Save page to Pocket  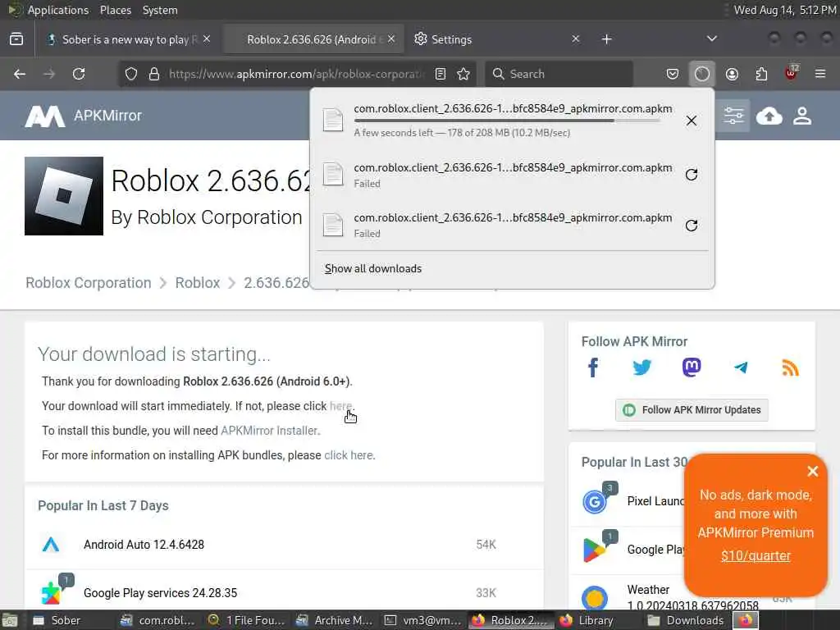[673, 74]
